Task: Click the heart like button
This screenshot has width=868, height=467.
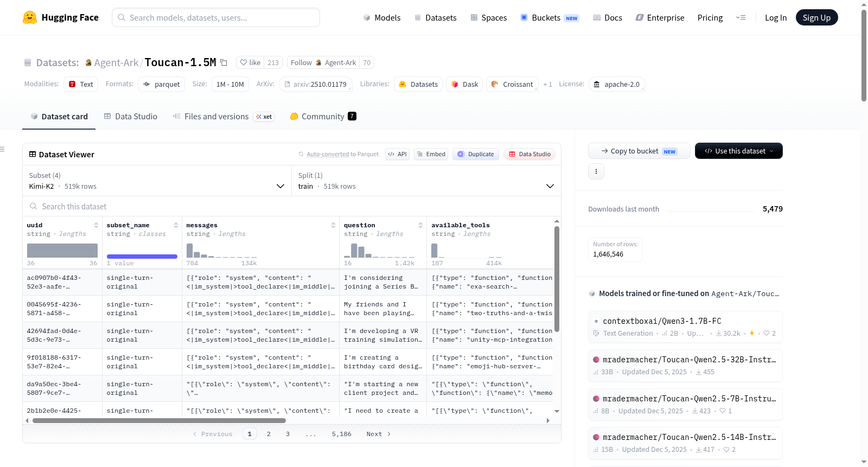Action: click(x=251, y=62)
